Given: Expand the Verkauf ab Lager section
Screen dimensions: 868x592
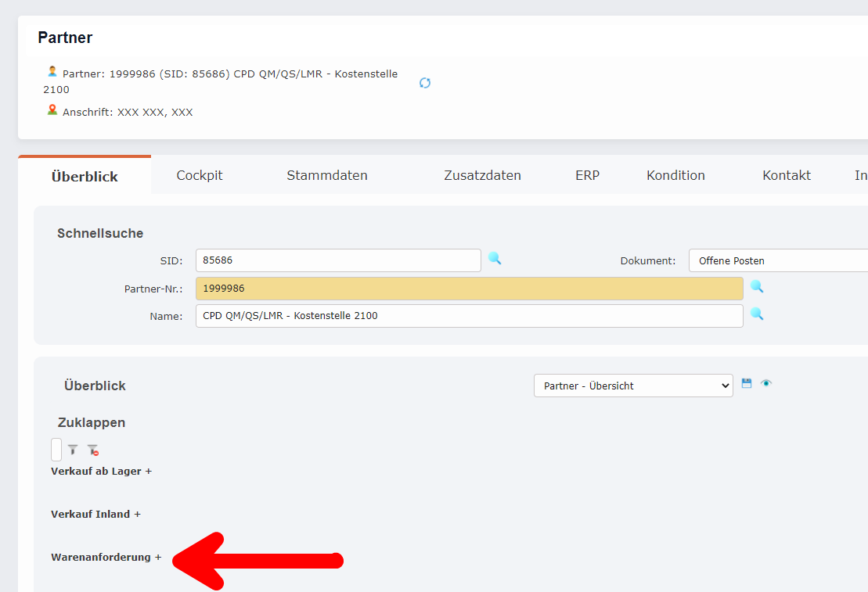Looking at the screenshot, I should [x=101, y=471].
